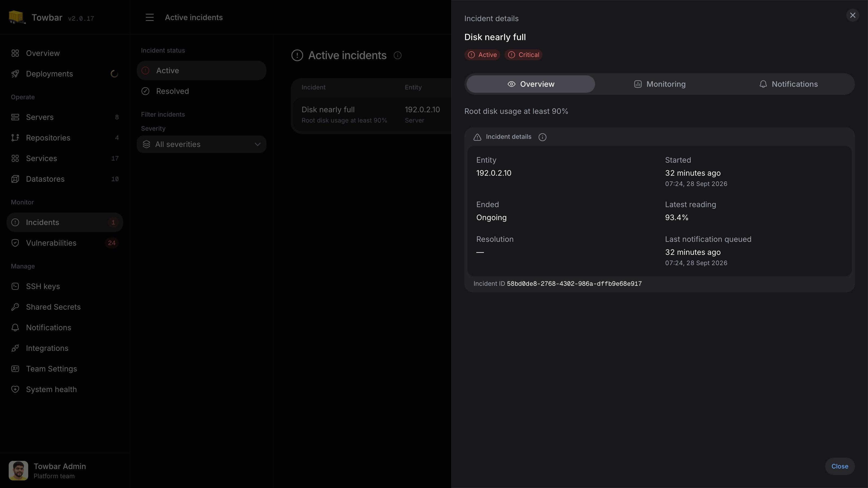
Task: Click the Incident ID 58bd0de8 value
Action: [x=574, y=284]
